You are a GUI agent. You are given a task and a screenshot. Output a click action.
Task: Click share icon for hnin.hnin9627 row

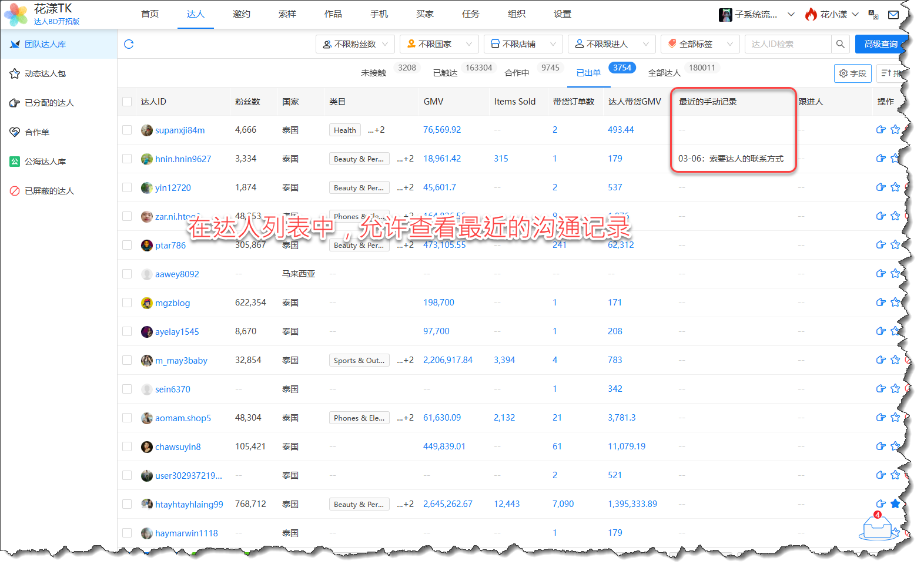click(881, 159)
